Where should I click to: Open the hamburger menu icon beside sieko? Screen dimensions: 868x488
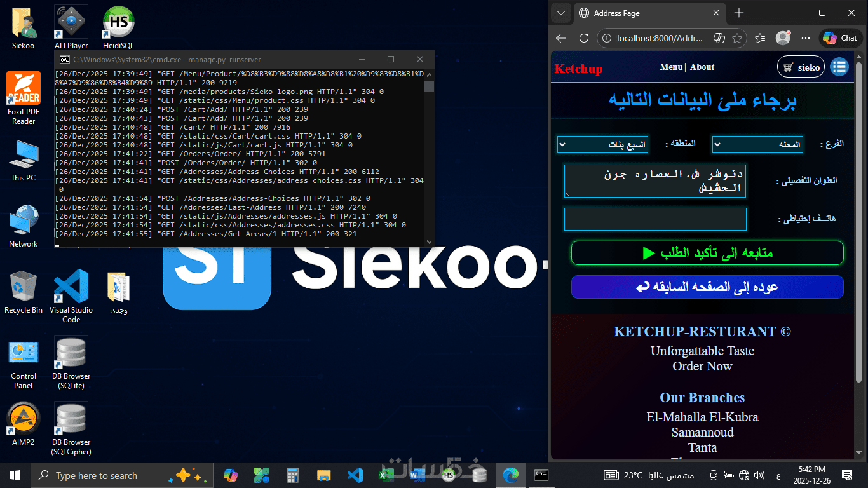pyautogui.click(x=839, y=67)
